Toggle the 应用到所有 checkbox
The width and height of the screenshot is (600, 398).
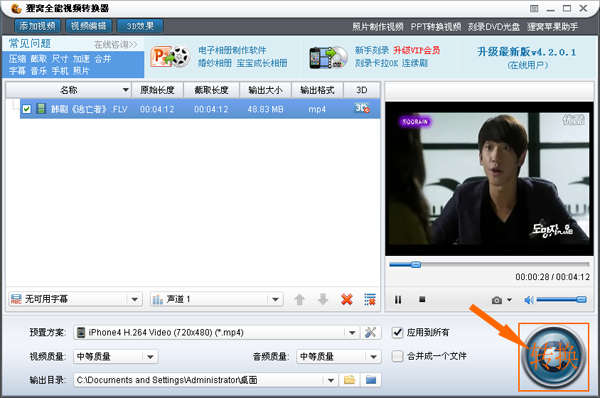click(398, 333)
